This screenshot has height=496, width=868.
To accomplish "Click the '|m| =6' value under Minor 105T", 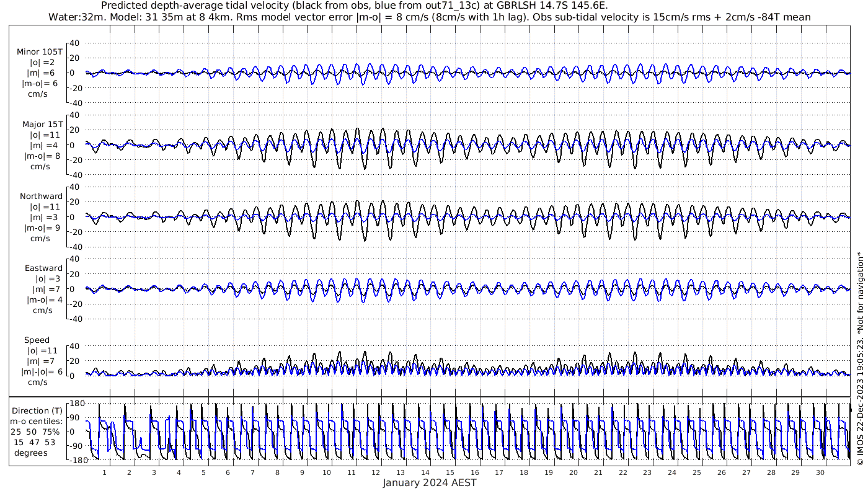I will pyautogui.click(x=42, y=73).
